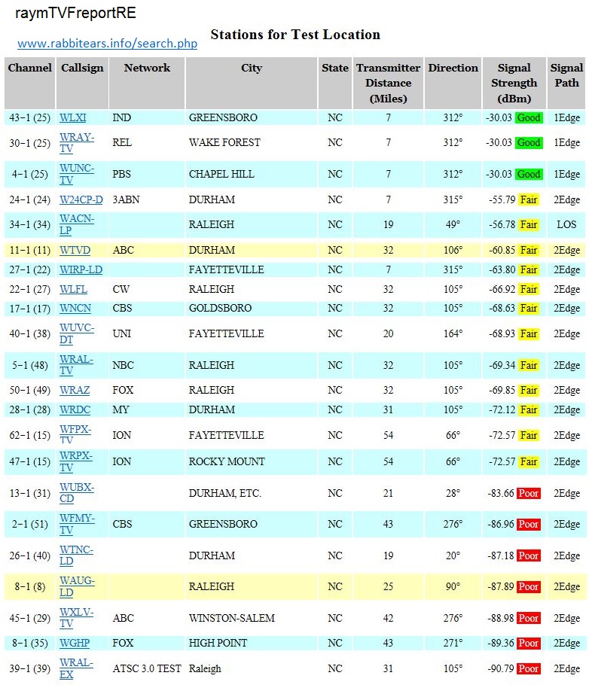This screenshot has width=589, height=700.
Task: Click the Signal Strength (dBm) column header
Action: 514,84
